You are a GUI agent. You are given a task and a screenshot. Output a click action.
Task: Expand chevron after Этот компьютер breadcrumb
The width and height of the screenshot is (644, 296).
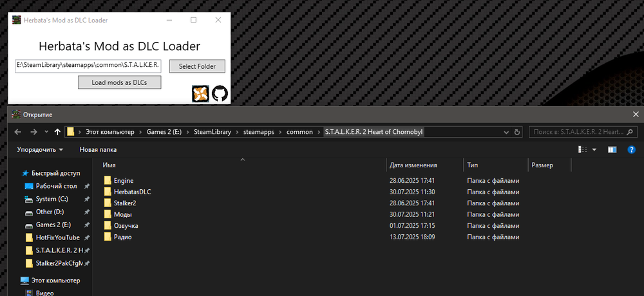[x=140, y=132]
